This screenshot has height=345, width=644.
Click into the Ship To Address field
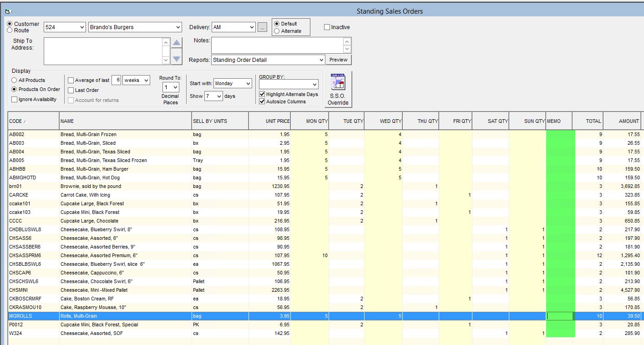click(x=103, y=51)
